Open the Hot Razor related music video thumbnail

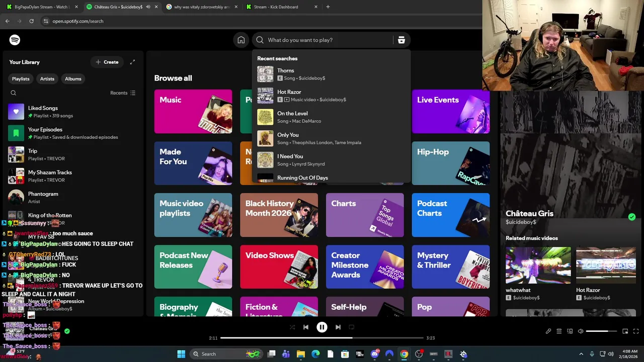606,265
